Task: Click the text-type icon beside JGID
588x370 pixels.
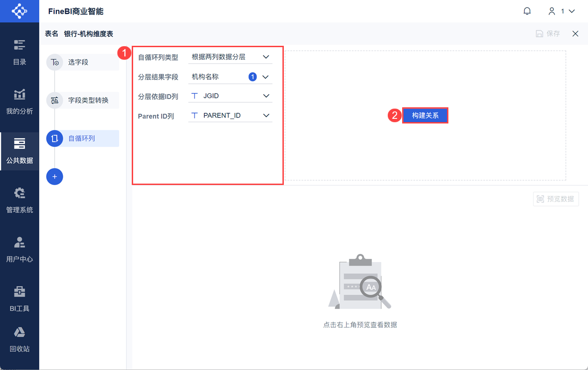Action: coord(195,96)
